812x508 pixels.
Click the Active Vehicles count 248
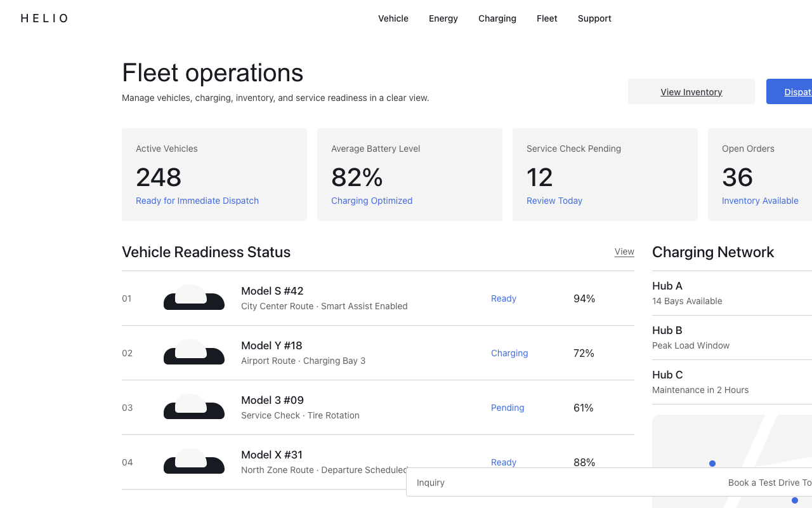159,177
